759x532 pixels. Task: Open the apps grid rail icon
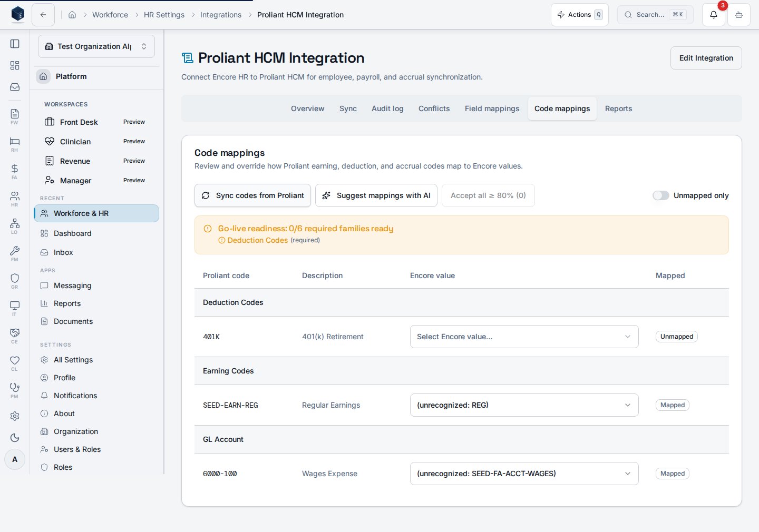pyautogui.click(x=15, y=65)
